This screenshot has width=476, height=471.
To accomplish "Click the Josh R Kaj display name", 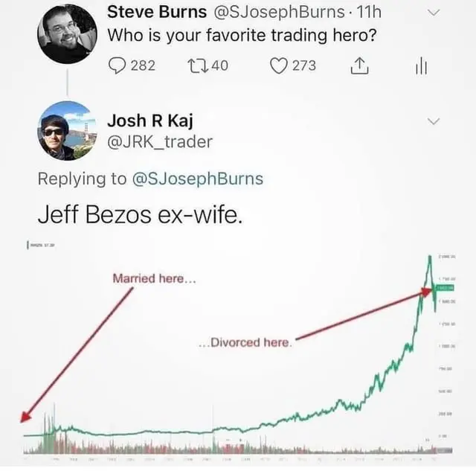I will pyautogui.click(x=150, y=121).
